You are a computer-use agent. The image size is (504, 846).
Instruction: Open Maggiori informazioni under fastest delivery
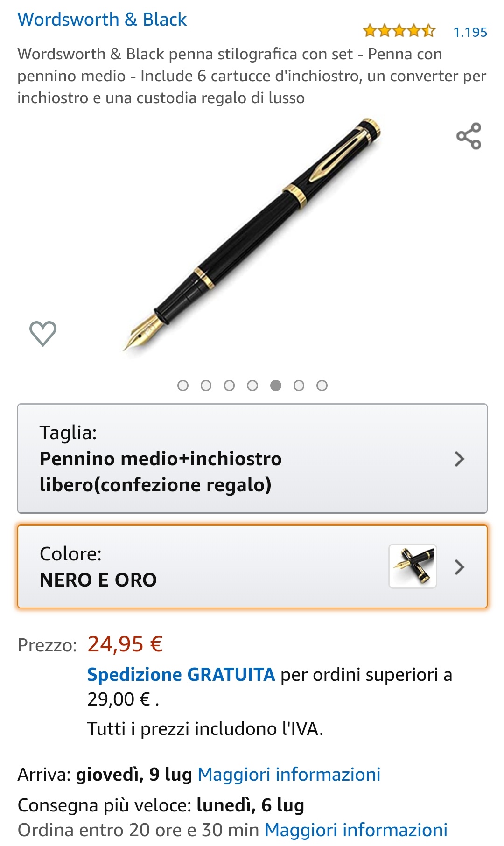point(356,830)
